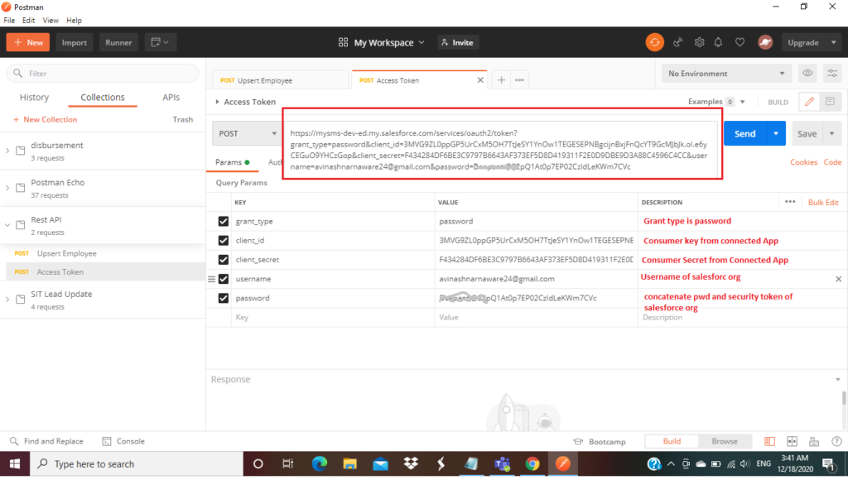Click the Import button
The width and height of the screenshot is (848, 504).
coord(74,42)
